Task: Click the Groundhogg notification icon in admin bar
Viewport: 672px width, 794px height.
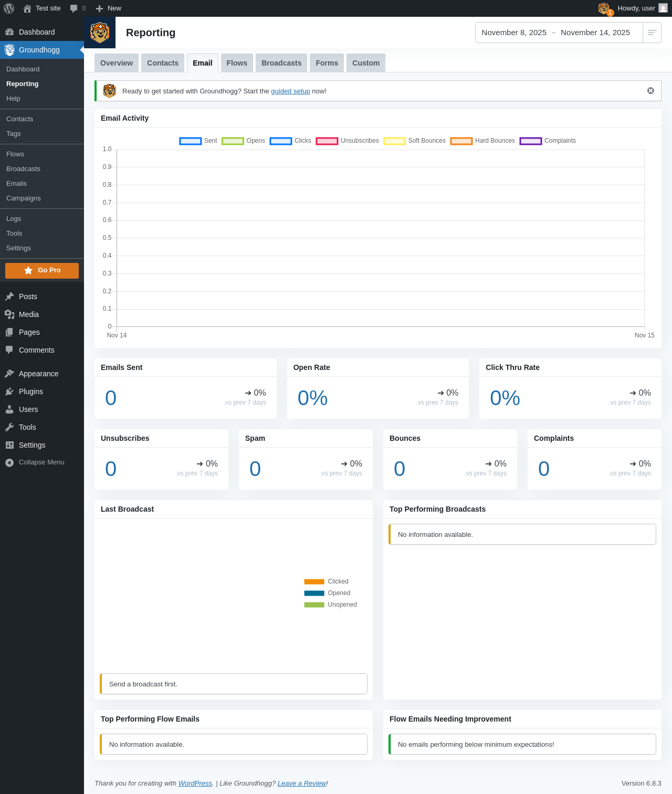Action: click(605, 8)
